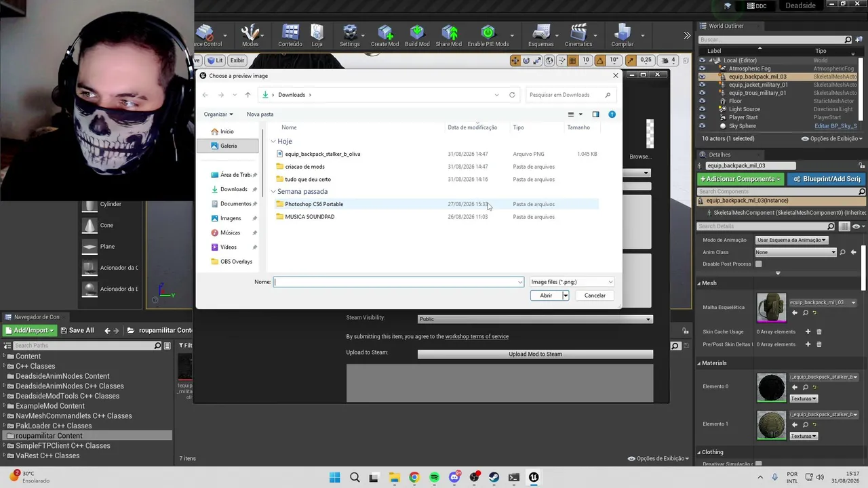
Task: Open help in the file dialog
Action: [612, 114]
